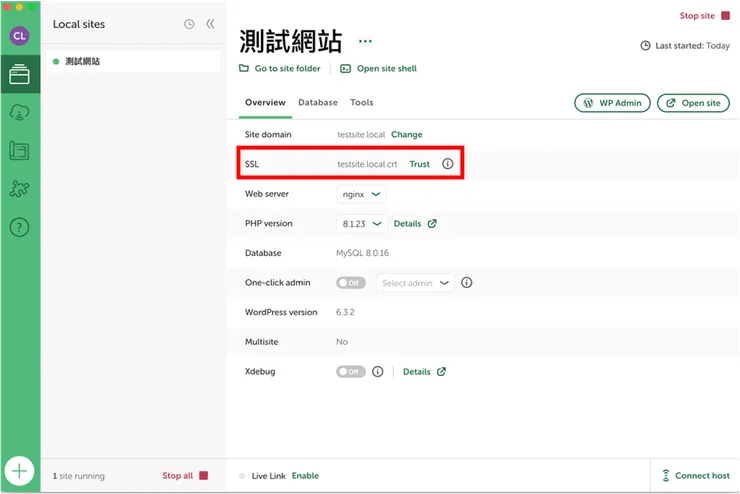Screen dimensions: 740x494
Task: Click the Xdebug Details external link icon
Action: (x=441, y=372)
